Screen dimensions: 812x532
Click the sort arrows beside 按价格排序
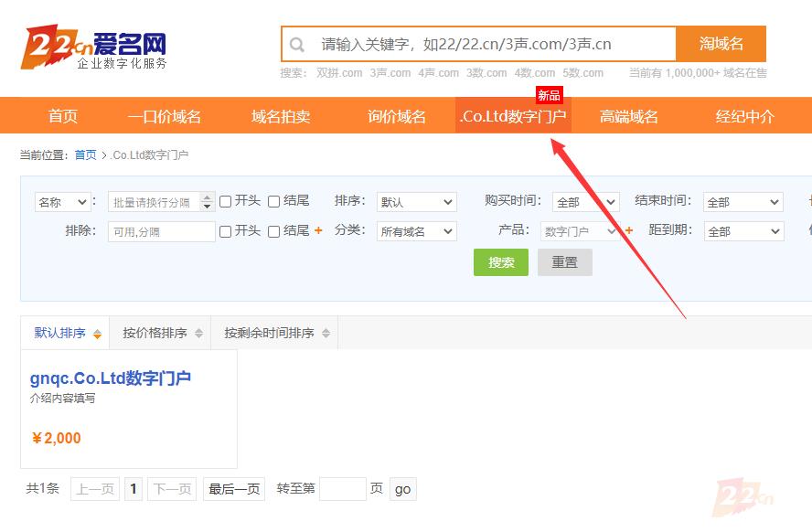[x=198, y=334]
